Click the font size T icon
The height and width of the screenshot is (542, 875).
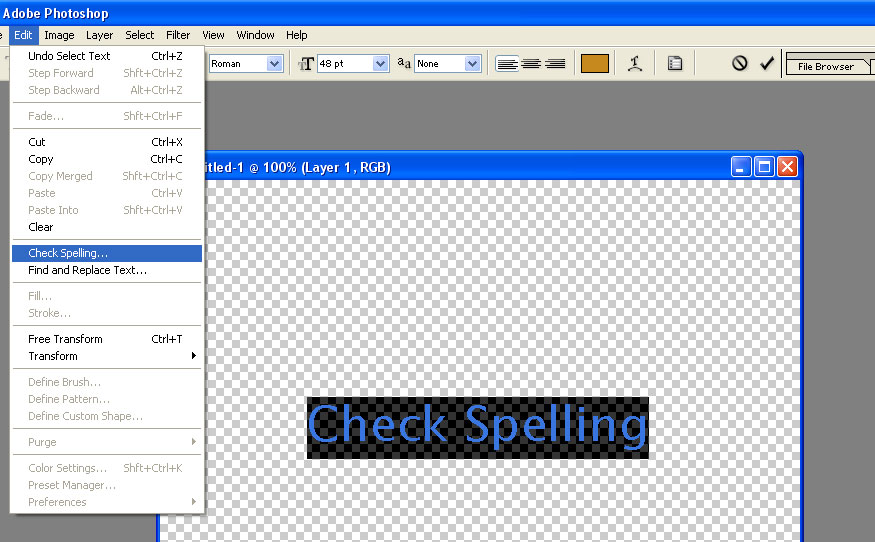(306, 64)
